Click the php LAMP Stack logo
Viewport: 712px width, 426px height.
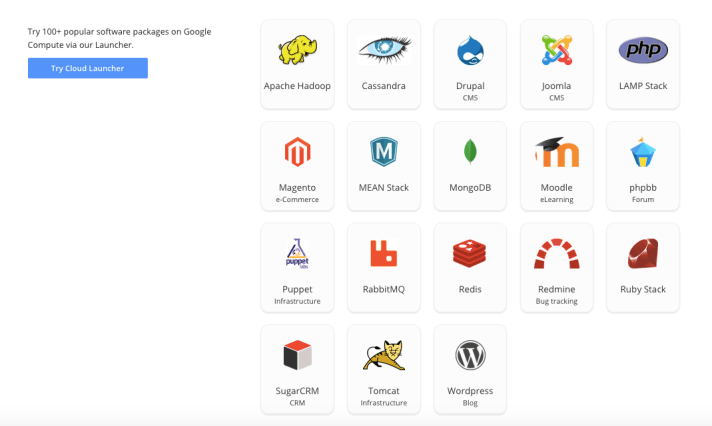tap(643, 50)
